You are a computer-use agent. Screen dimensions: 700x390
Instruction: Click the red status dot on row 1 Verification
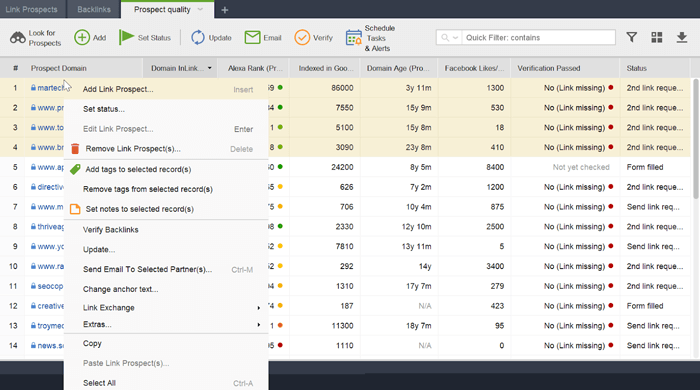(611, 87)
